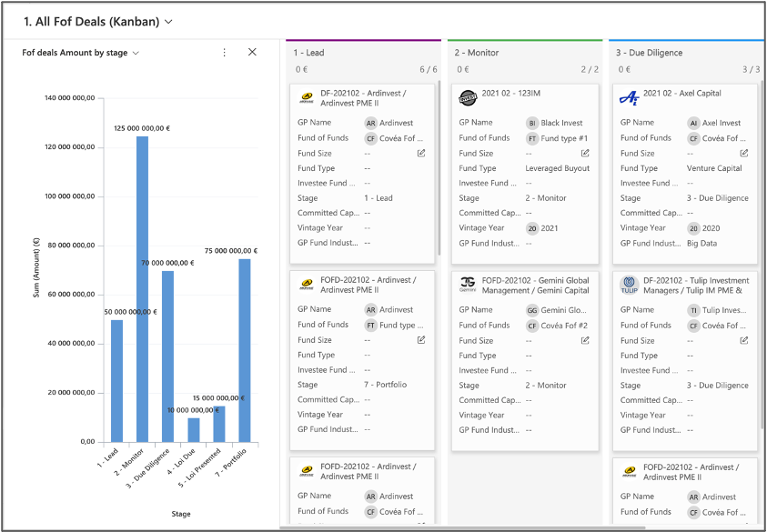Click the 2 - Monitor bar in chart
This screenshot has height=532, width=767.
click(142, 289)
